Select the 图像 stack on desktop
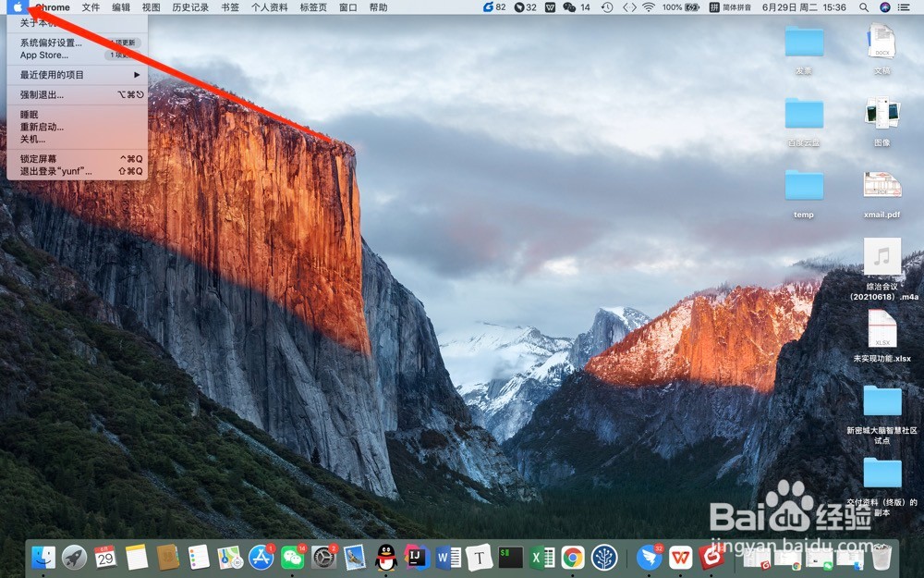Image resolution: width=924 pixels, height=578 pixels. pos(882,121)
